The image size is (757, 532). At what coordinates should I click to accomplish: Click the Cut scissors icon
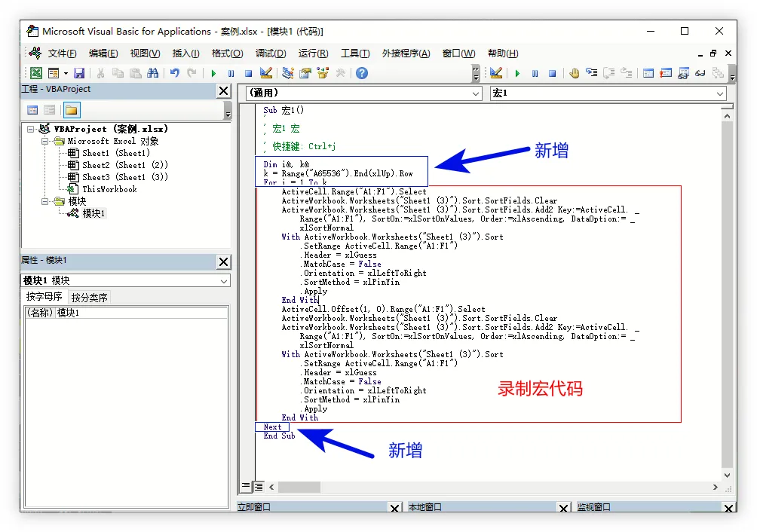tap(100, 73)
